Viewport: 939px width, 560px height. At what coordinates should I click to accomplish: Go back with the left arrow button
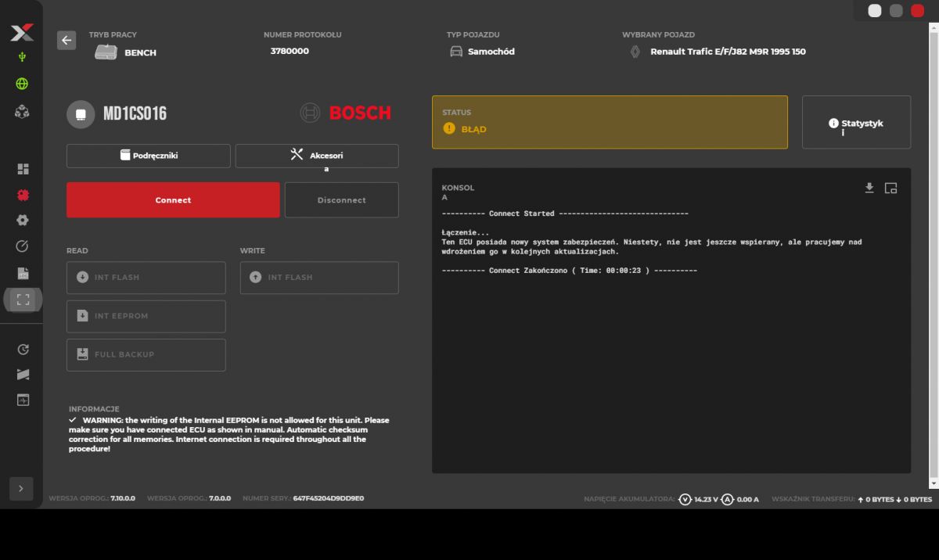(x=67, y=41)
